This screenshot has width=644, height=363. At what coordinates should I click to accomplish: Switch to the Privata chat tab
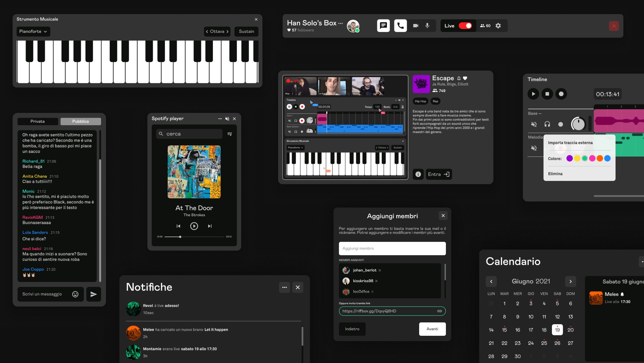pos(38,122)
